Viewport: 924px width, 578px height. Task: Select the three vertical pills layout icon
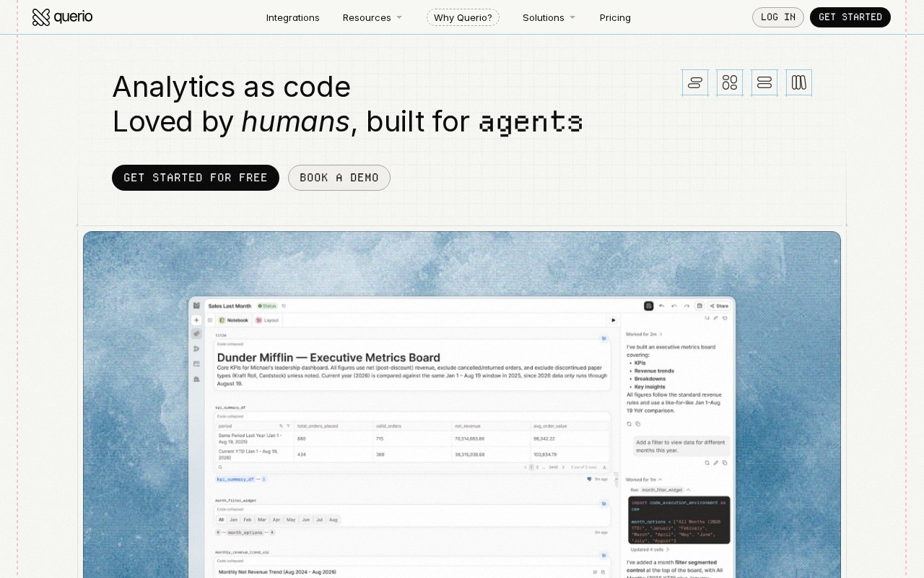799,82
